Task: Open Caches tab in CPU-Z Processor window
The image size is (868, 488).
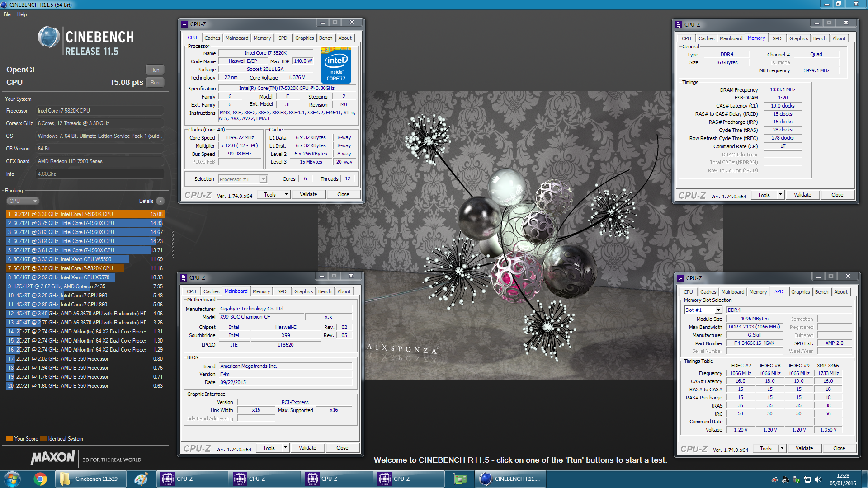Action: tap(212, 38)
